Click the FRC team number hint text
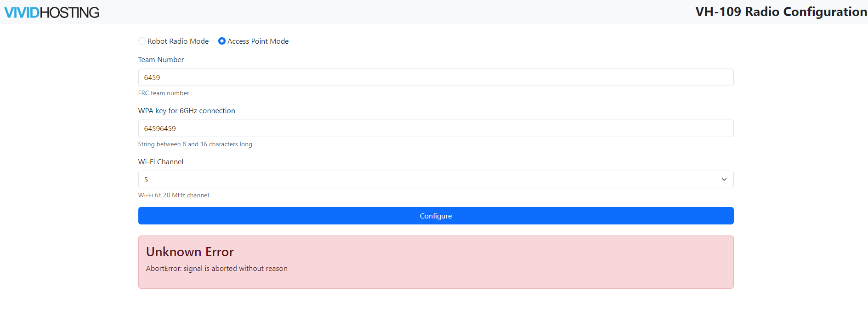This screenshot has height=310, width=868. 164,93
